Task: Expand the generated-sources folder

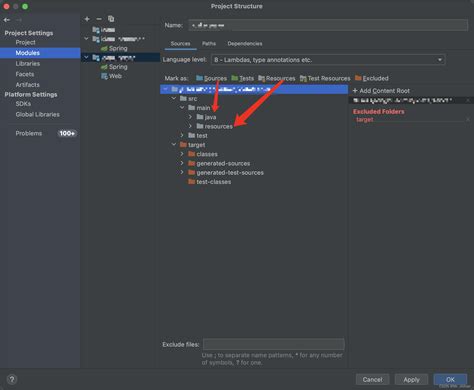Action: [182, 163]
